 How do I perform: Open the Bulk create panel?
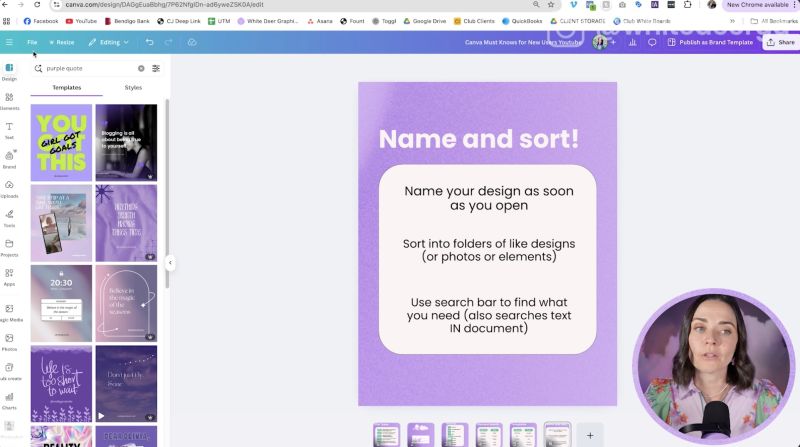(x=10, y=372)
